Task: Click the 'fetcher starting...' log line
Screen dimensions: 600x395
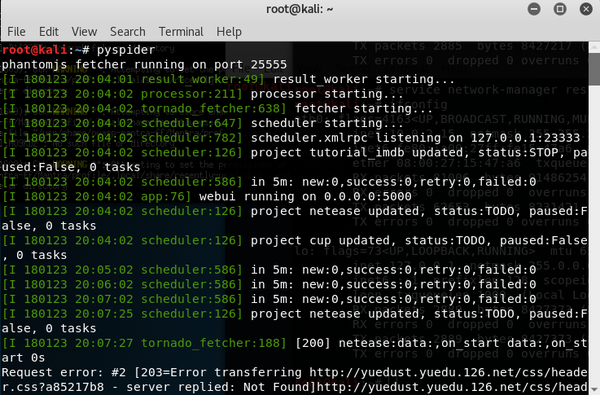Action: click(x=217, y=109)
